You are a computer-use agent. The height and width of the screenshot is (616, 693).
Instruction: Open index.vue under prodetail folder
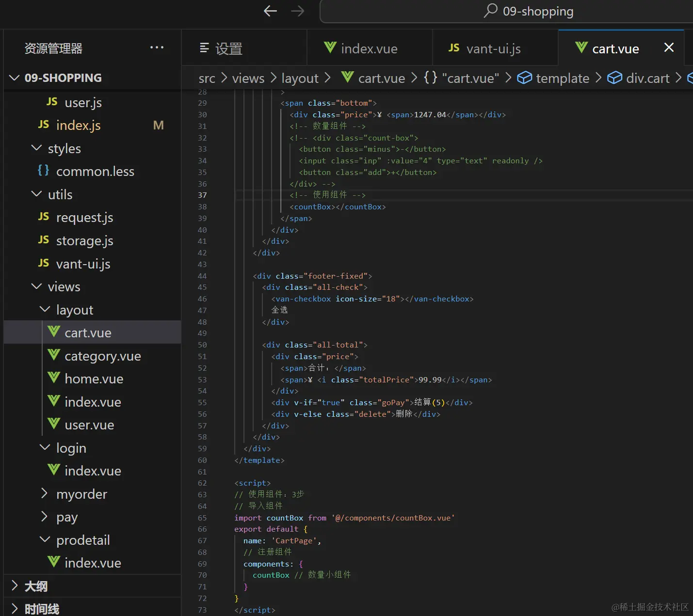pyautogui.click(x=92, y=563)
